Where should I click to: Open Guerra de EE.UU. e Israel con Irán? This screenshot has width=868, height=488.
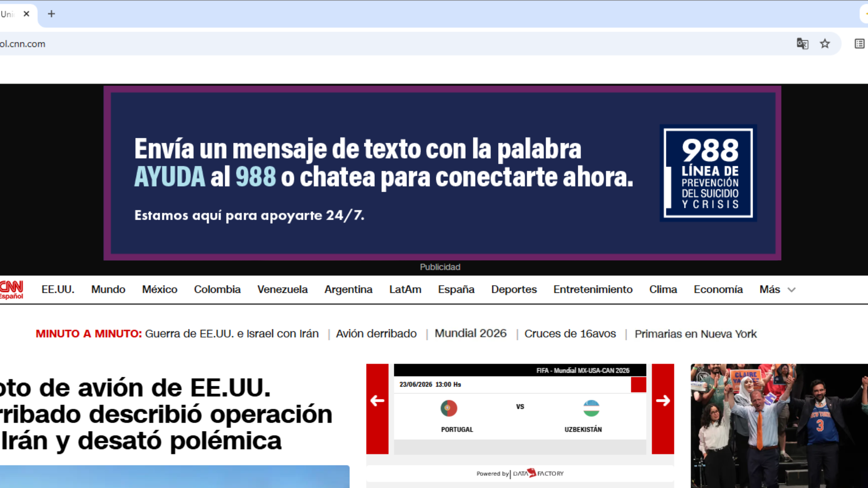[232, 334]
